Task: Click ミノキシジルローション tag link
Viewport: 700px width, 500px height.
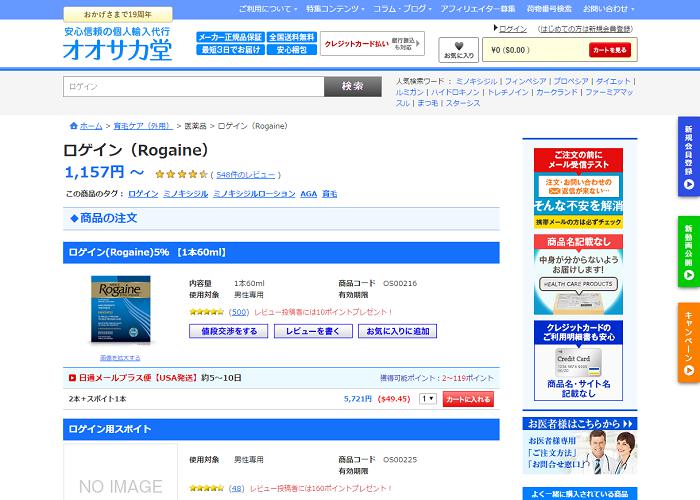Action: (254, 194)
